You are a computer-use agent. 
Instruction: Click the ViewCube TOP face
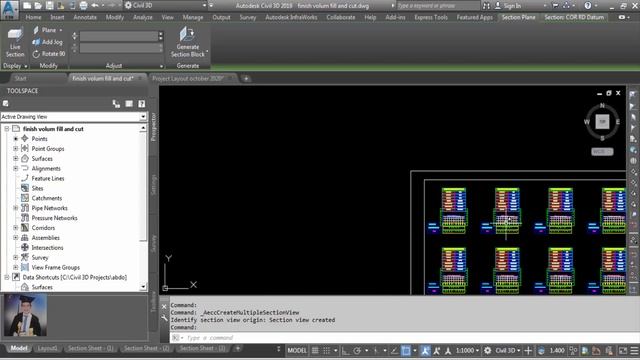click(602, 121)
